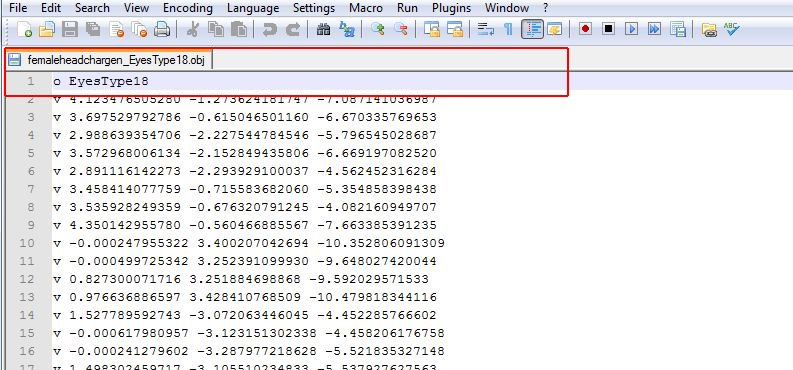
Task: Click the Undo arrow icon
Action: click(270, 29)
